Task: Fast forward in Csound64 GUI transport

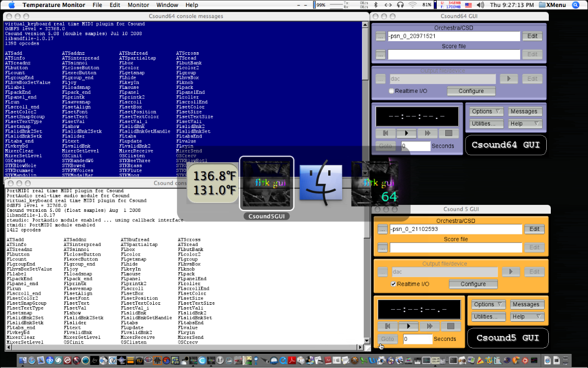Action: point(428,133)
